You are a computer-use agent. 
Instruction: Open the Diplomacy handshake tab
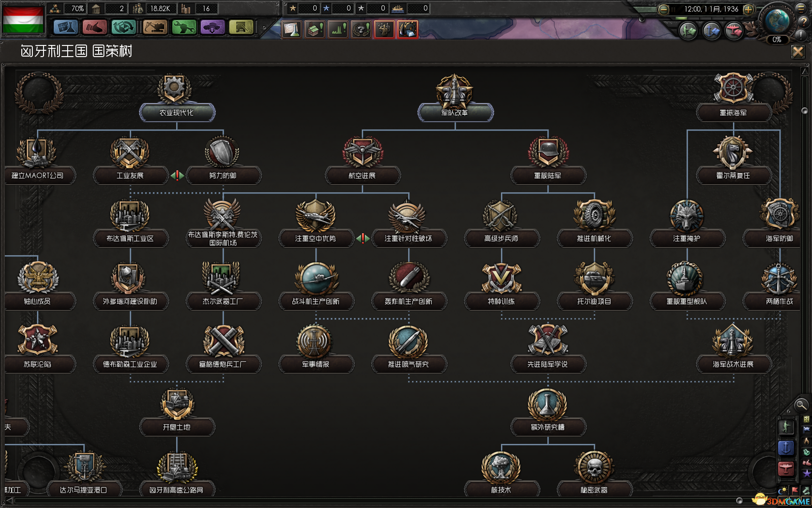point(94,27)
